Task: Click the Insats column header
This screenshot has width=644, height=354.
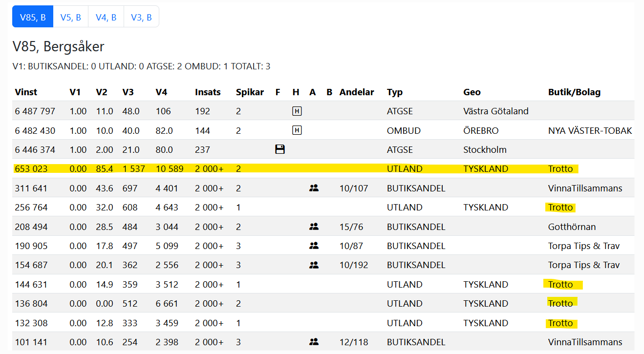Action: [x=208, y=92]
